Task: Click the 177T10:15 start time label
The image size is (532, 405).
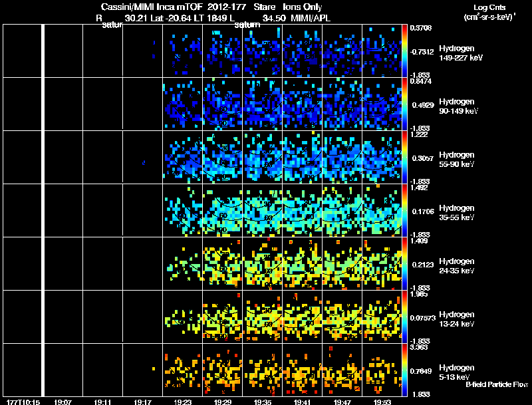Action: [23, 402]
